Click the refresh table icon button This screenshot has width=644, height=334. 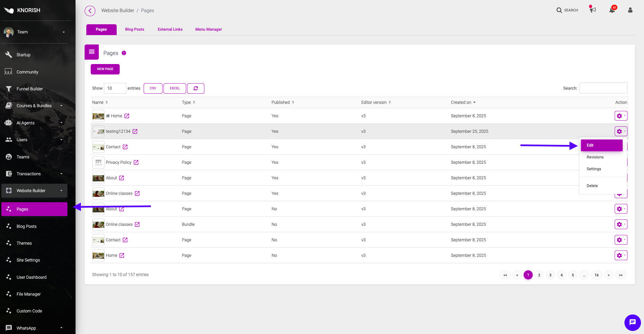coord(196,88)
